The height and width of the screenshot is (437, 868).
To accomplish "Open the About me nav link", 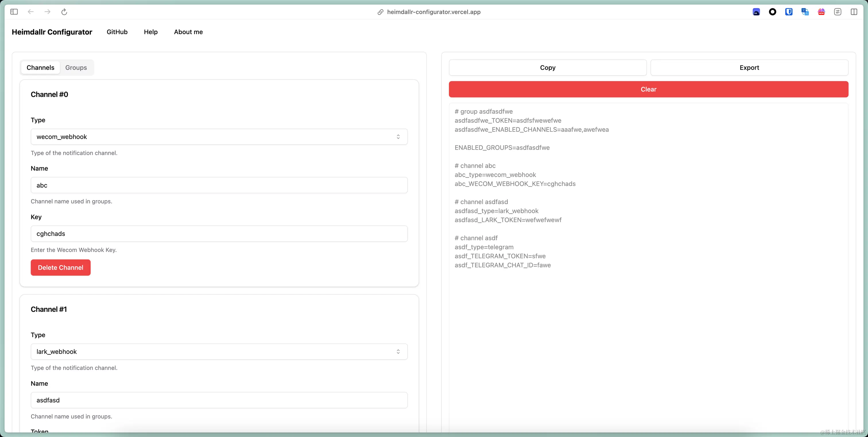I will pos(188,32).
